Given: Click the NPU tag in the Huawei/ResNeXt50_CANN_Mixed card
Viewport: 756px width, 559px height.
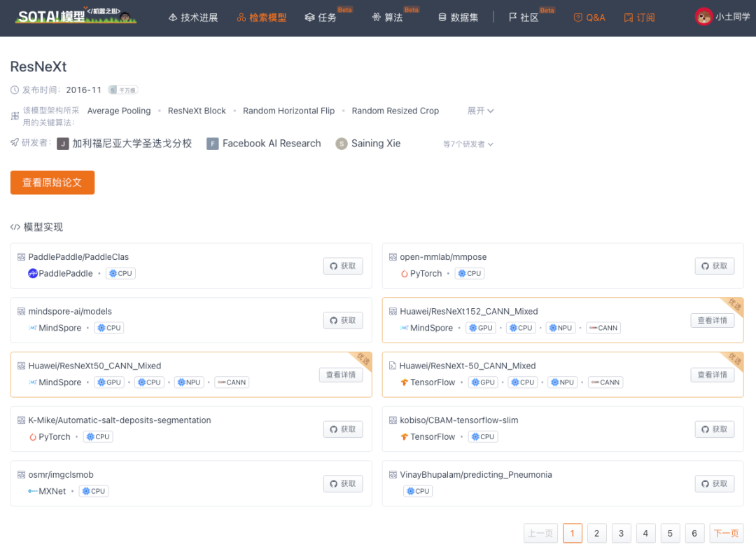Looking at the screenshot, I should coord(189,382).
